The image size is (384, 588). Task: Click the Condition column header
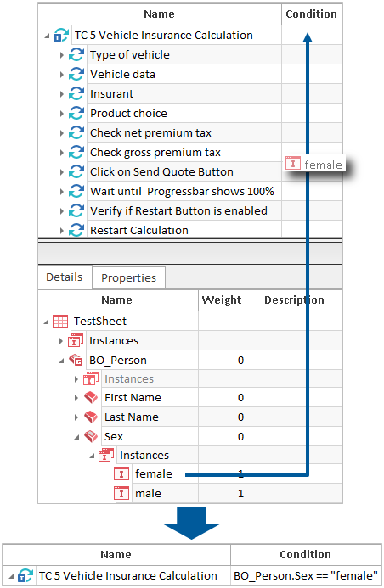(311, 14)
